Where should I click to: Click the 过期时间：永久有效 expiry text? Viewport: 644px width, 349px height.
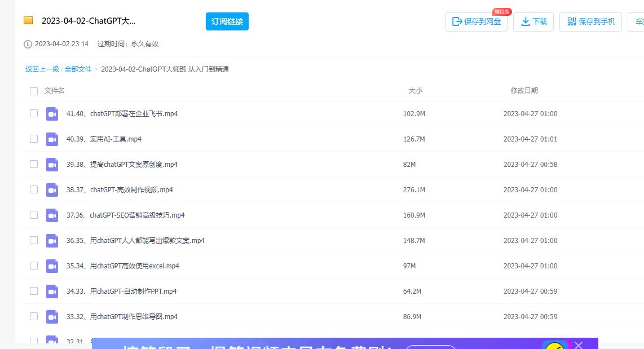coord(128,44)
